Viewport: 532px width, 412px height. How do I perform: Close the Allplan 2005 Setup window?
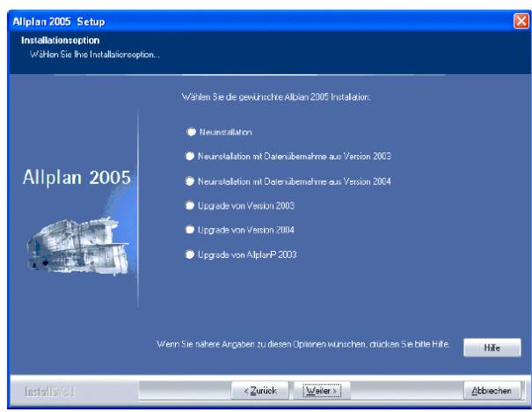click(x=521, y=21)
